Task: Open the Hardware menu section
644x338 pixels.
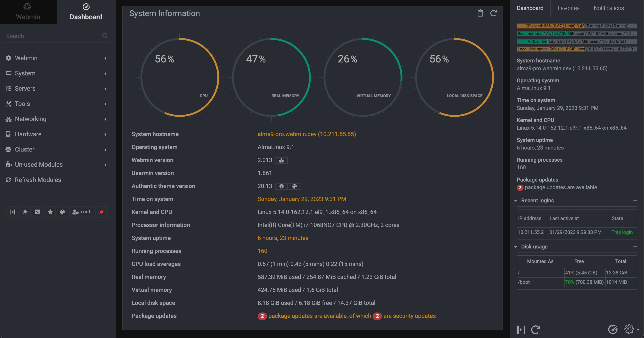Action: coord(28,134)
